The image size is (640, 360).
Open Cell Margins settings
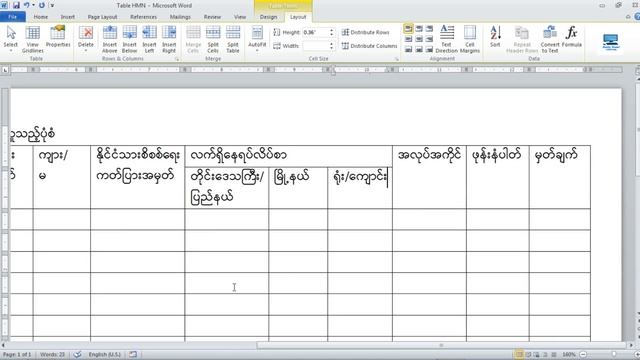[x=470, y=39]
